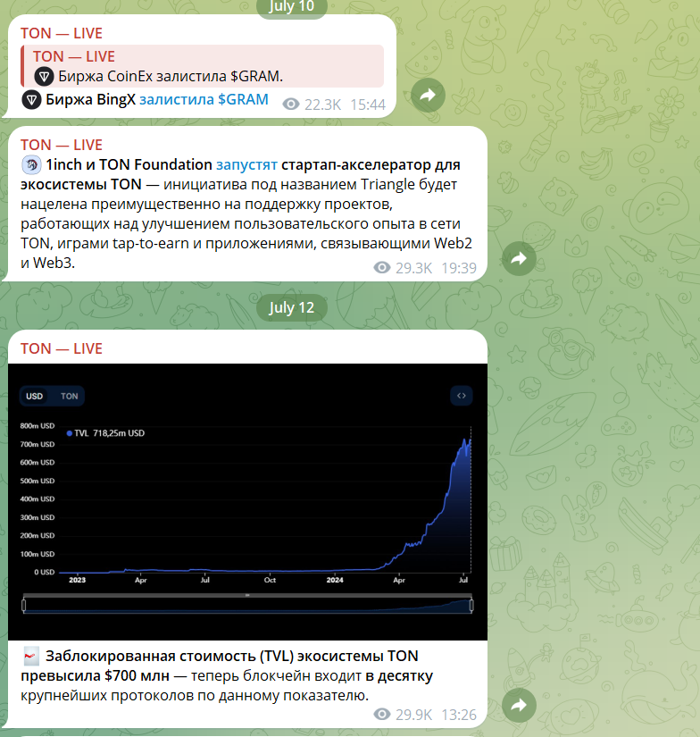Screen dimensions: 700x737
Task: Open TON — LIVE sender name on BingX post
Action: click(x=61, y=33)
